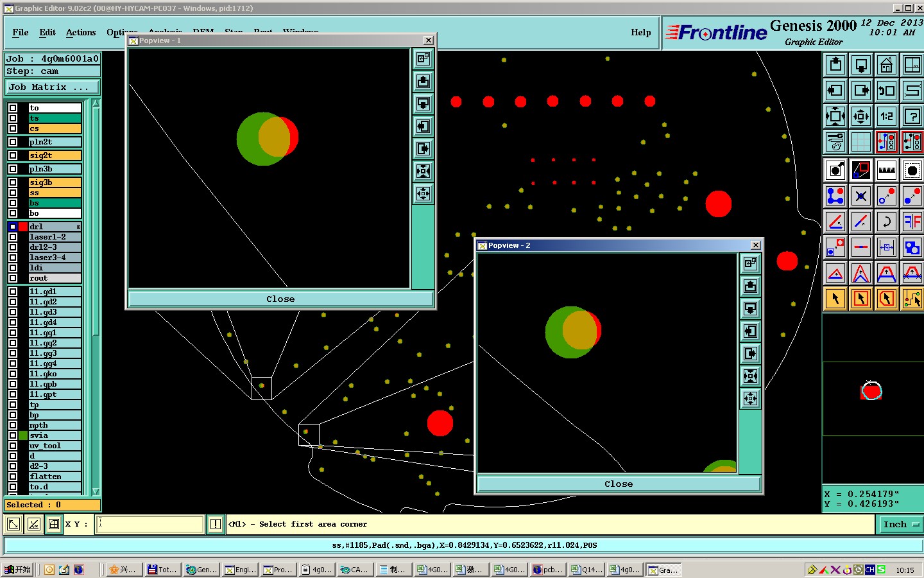
Task: Select the ruler measurement tool icon
Action: [887, 170]
